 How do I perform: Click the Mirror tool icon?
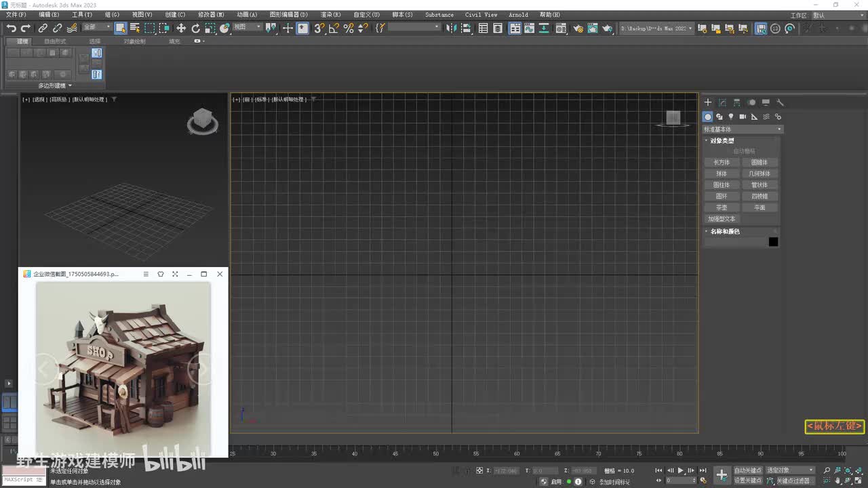click(453, 28)
